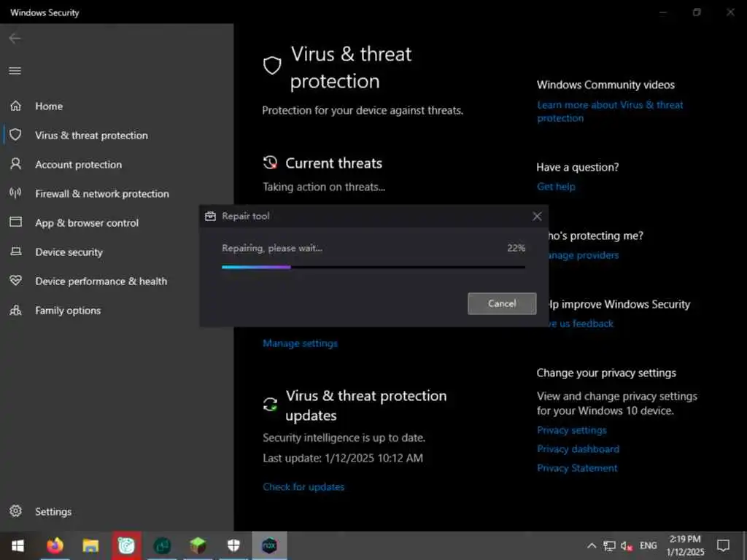Click the protection updates refresh icon

pos(270,404)
